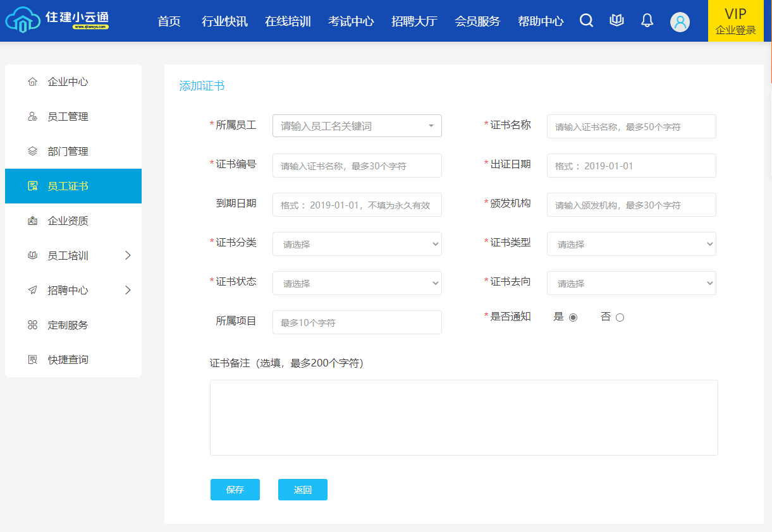Open 在线培训 in top navigation
The height and width of the screenshot is (532, 772).
288,21
